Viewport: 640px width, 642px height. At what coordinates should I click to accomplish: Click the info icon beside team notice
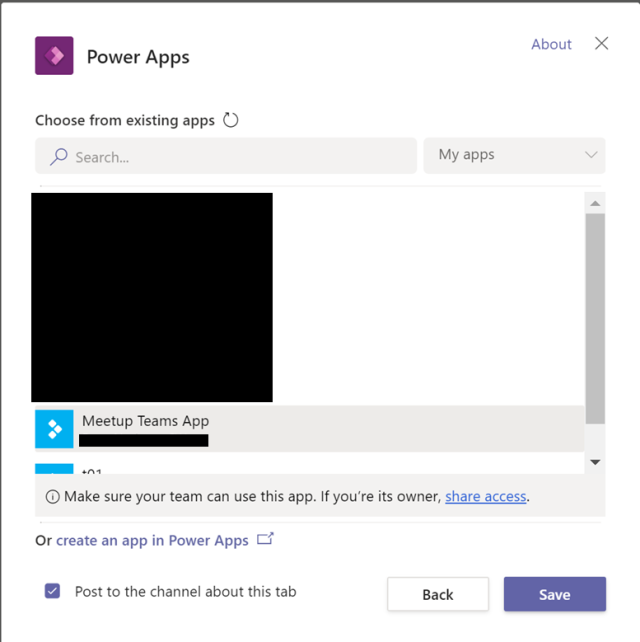pyautogui.click(x=52, y=497)
